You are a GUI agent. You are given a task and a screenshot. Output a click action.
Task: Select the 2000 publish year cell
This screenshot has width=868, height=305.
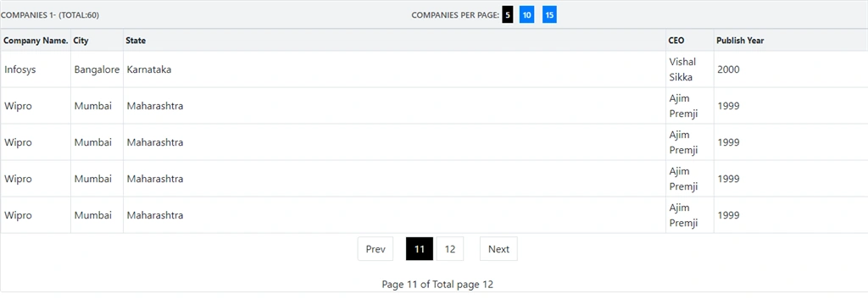pyautogui.click(x=791, y=69)
